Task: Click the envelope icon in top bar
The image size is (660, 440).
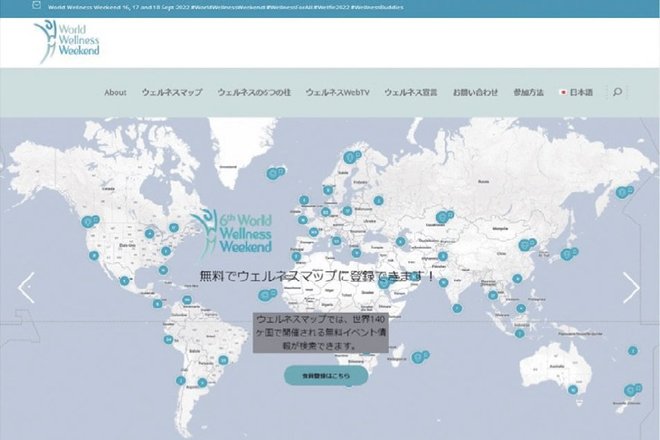Action: (x=37, y=5)
